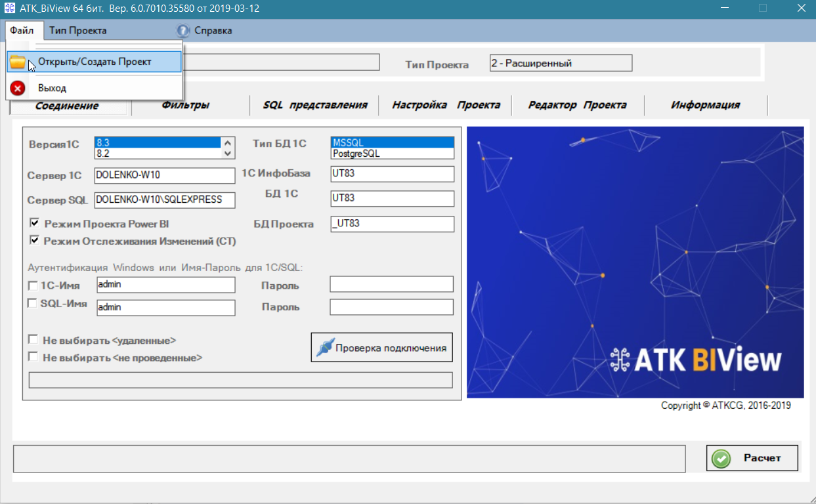This screenshot has width=816, height=504.
Task: Tick the SQL-Имя checkbox
Action: (x=32, y=303)
